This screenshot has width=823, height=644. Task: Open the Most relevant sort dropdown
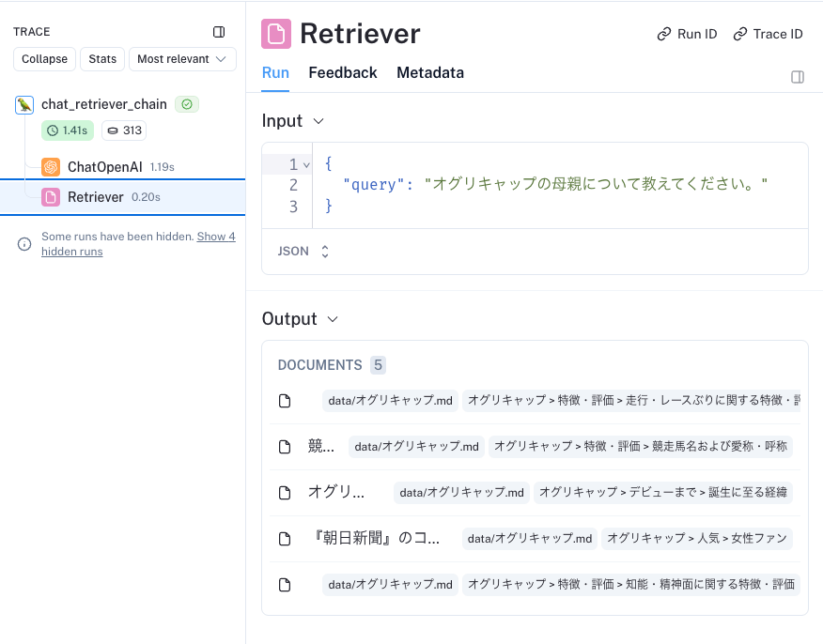182,59
